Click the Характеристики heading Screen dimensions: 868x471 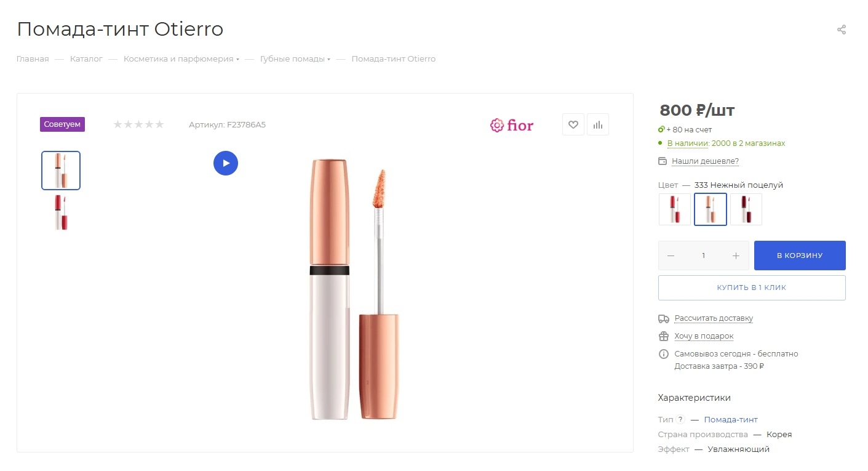click(695, 398)
